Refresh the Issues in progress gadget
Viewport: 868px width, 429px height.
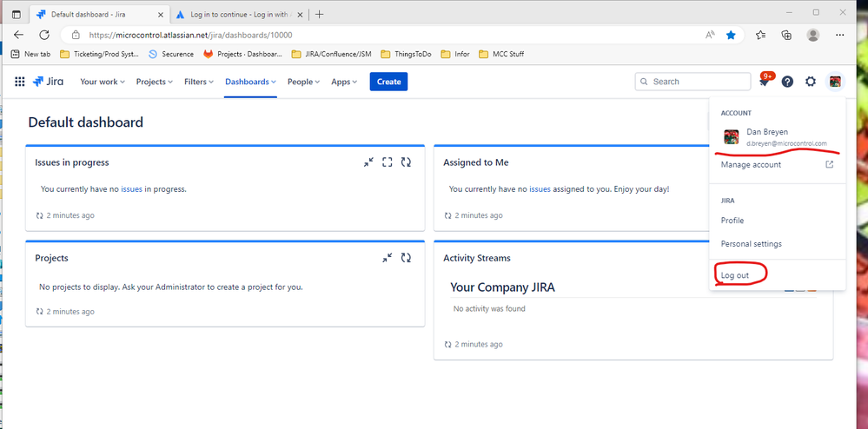[x=406, y=162]
